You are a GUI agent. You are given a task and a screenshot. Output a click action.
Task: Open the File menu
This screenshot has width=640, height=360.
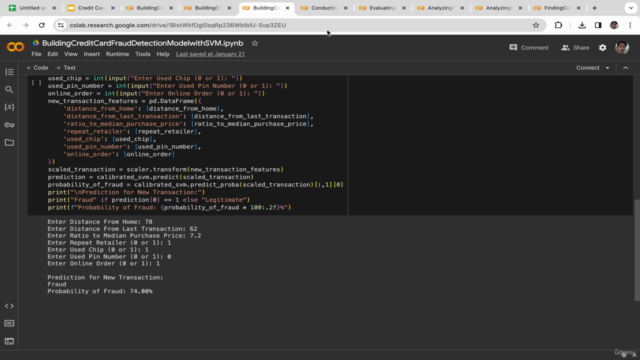click(36, 54)
